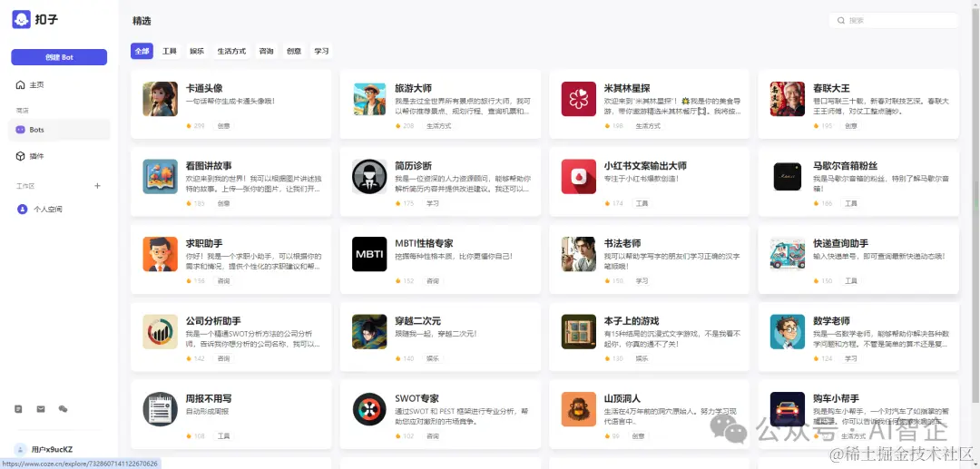
Task: Click 工作区 section label in sidebar
Action: click(25, 186)
